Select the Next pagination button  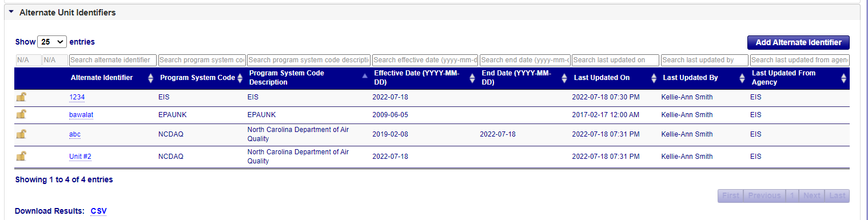tap(811, 196)
